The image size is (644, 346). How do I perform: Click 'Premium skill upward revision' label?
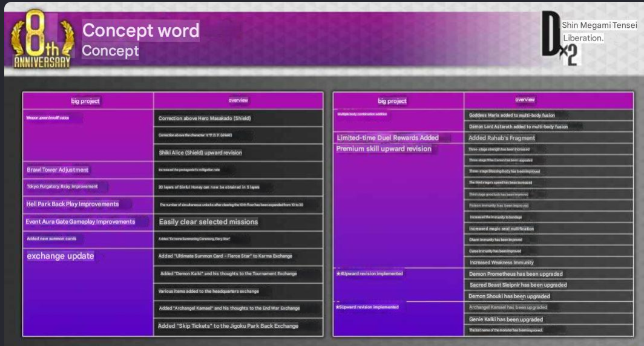(384, 149)
